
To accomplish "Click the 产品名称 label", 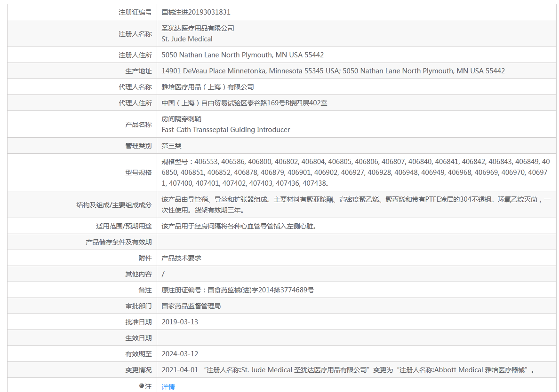I will coord(138,125).
